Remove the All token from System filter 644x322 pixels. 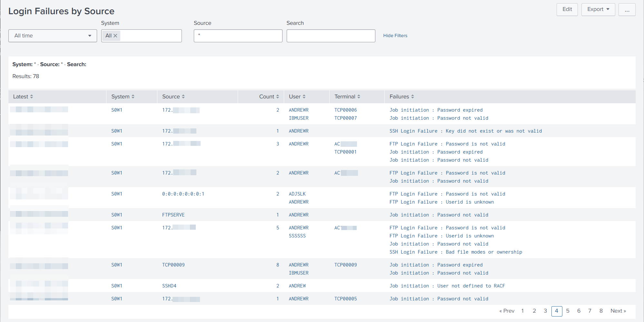pos(115,36)
